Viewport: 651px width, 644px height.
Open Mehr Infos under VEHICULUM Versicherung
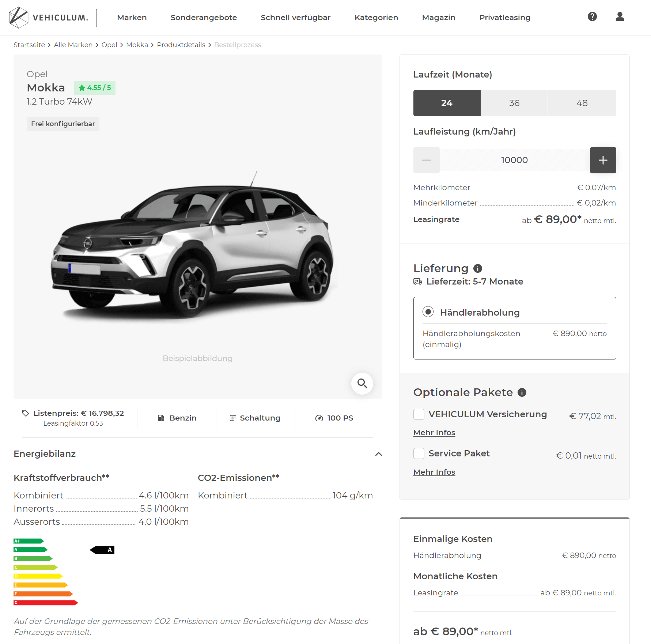point(434,433)
